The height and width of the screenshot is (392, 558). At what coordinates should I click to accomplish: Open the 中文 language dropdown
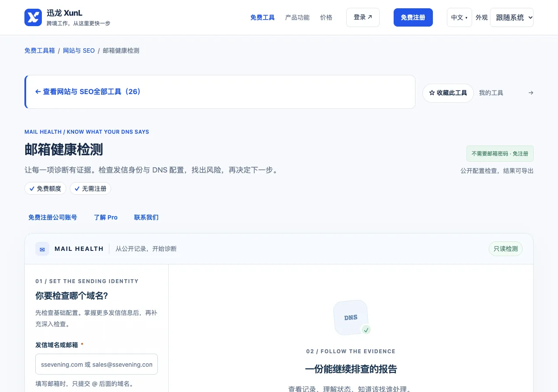point(459,17)
